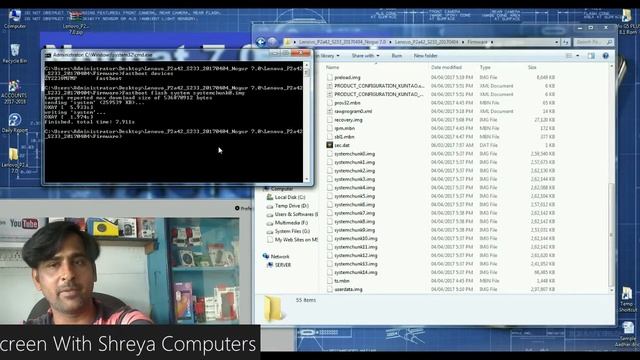The height and width of the screenshot is (360, 640).
Task: Open Lenovo P2 folder icon on desktop left
Action: click(x=15, y=160)
